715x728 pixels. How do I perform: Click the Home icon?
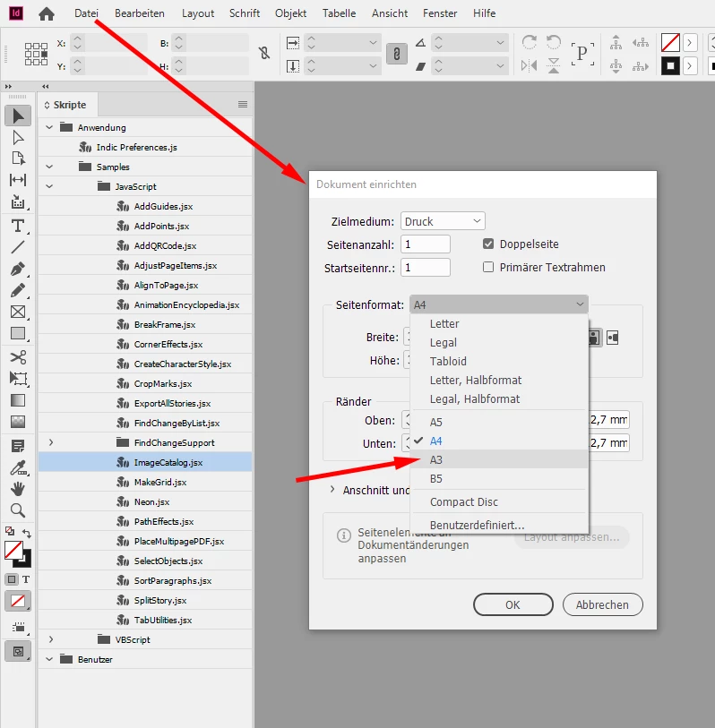pos(47,13)
